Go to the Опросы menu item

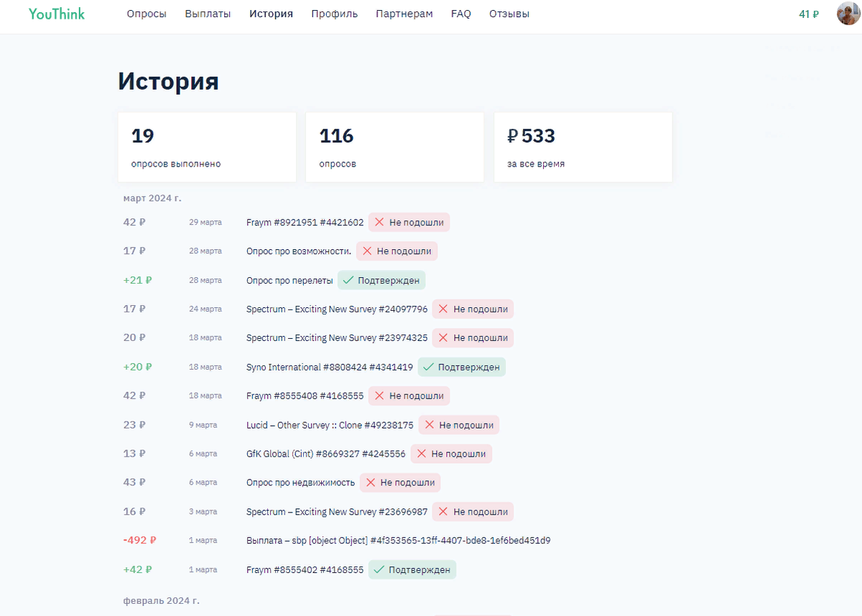[x=147, y=14]
